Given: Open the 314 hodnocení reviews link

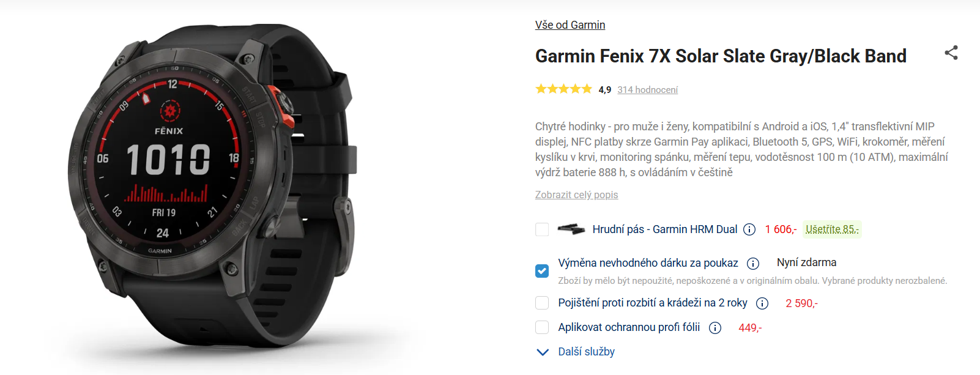Looking at the screenshot, I should [x=647, y=90].
